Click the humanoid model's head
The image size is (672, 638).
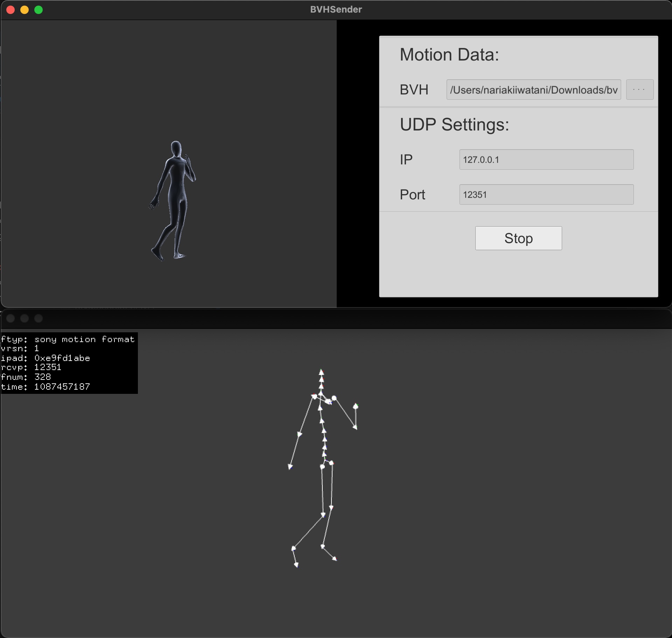(x=176, y=148)
